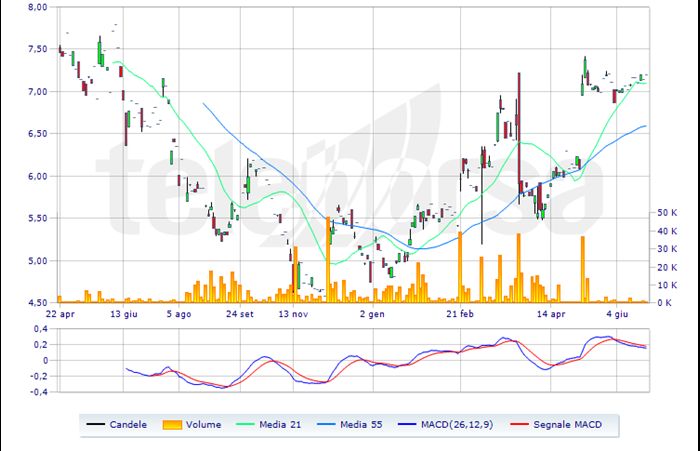The width and height of the screenshot is (700, 451).
Task: Click the 14 apr date label
Action: (x=551, y=314)
